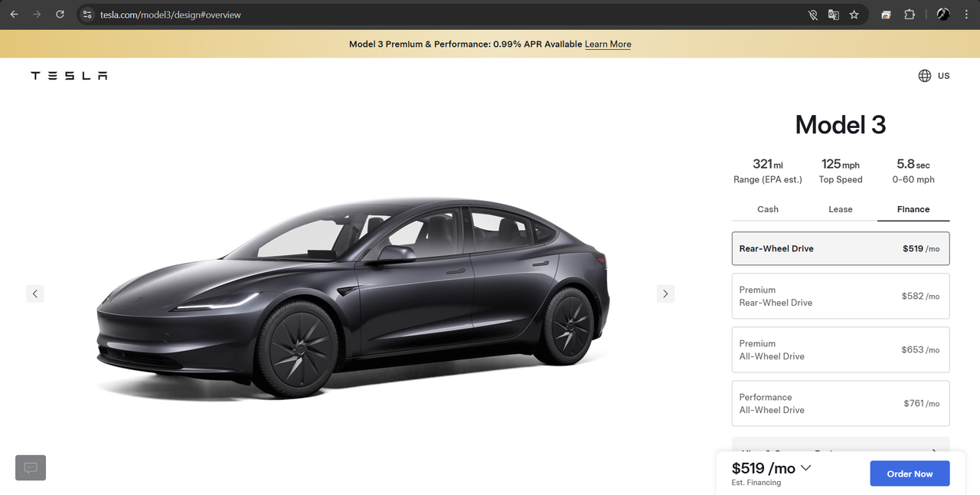Expand the $519/mo pricing chevron
Image resolution: width=980 pixels, height=495 pixels.
click(805, 467)
